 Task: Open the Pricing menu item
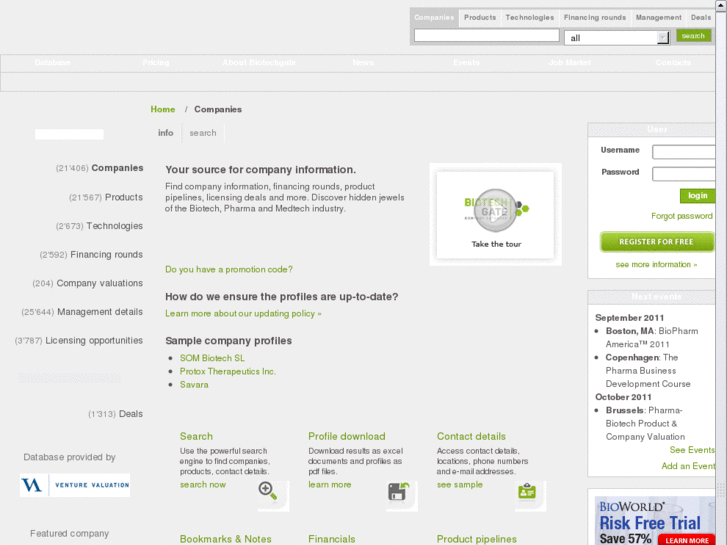156,63
